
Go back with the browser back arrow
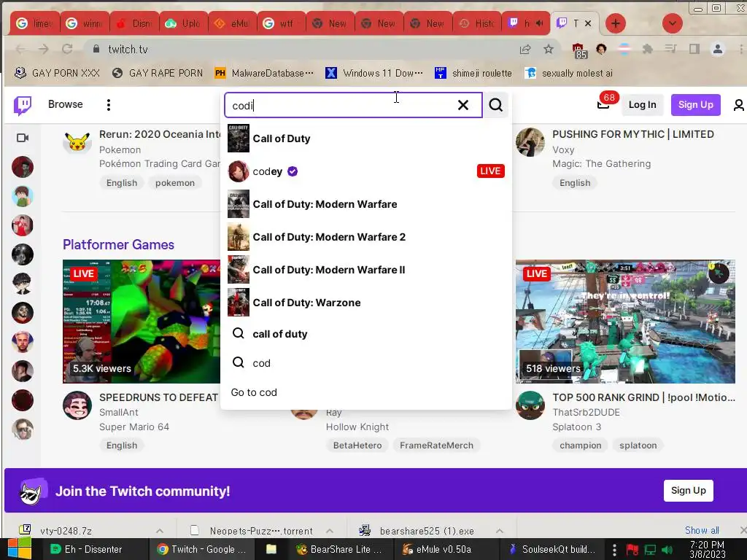20,49
